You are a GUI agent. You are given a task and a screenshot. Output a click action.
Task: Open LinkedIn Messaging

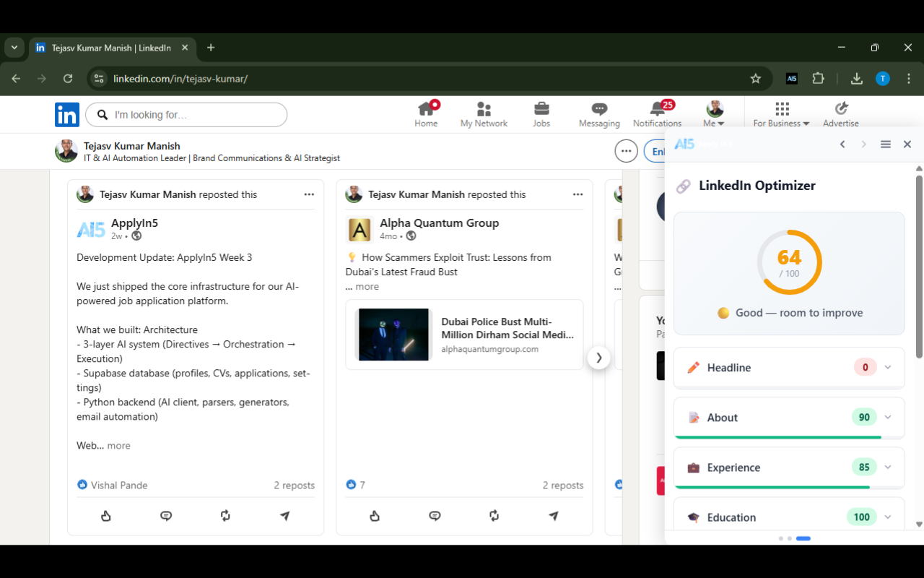(598, 113)
